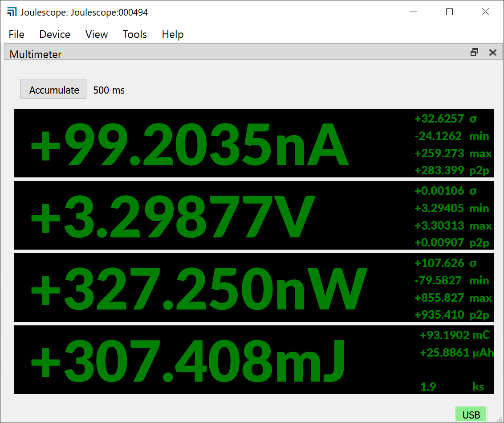Image resolution: width=504 pixels, height=423 pixels.
Task: Click the voltage sigma value +0.00106
Action: click(x=439, y=191)
